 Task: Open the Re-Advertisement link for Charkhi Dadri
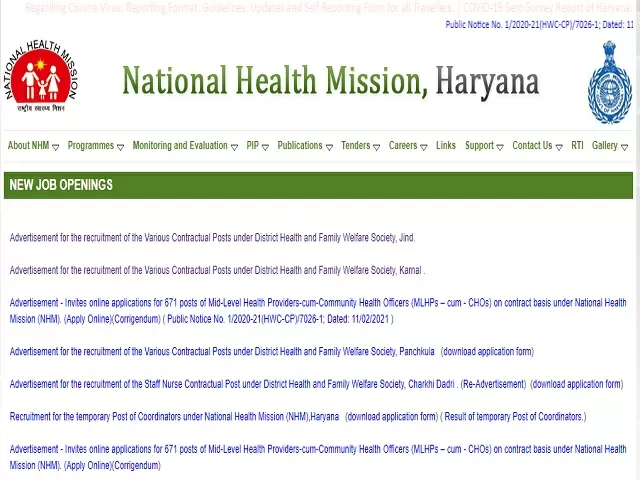[493, 384]
